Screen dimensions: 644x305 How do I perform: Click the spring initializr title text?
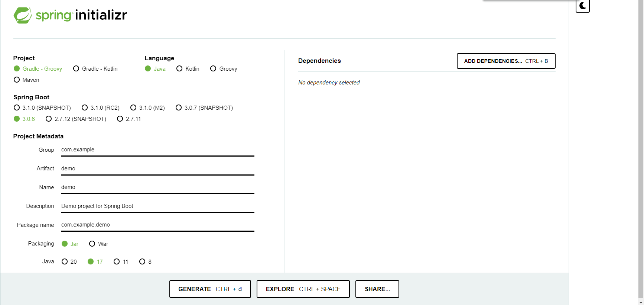tap(81, 15)
